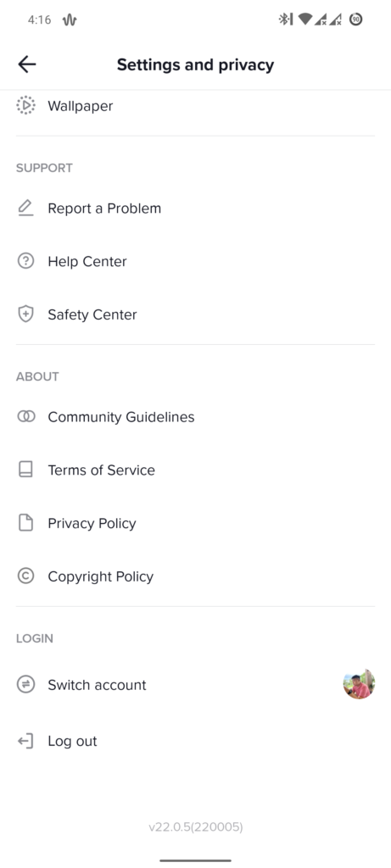Tap the Wallpaper dotted play icon
Viewport: 391px width, 868px height.
coord(25,105)
